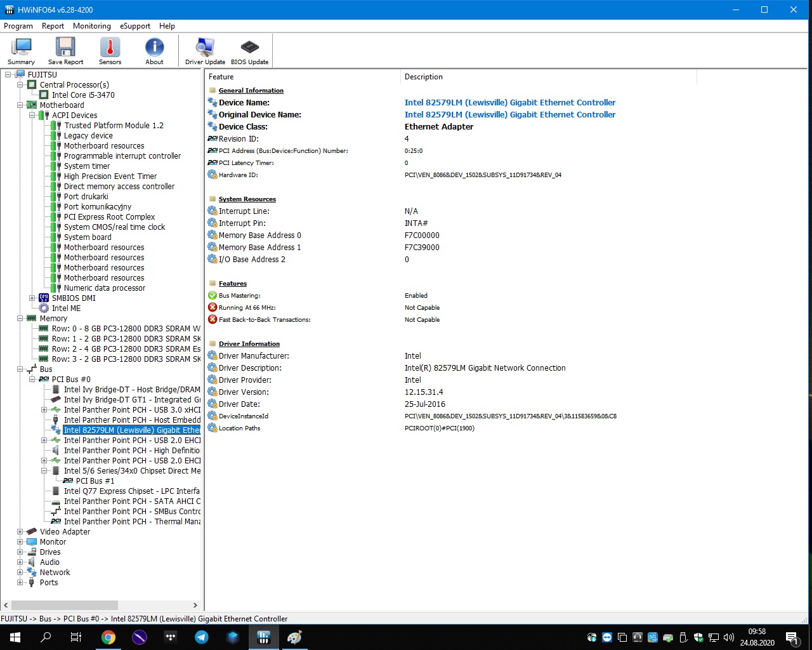The image size is (812, 650).
Task: Click the About info icon
Action: (154, 51)
